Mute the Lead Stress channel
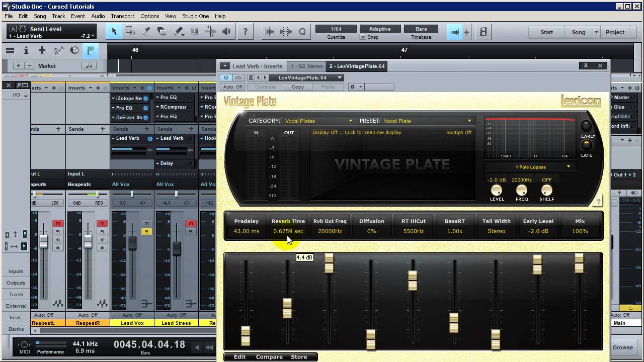This screenshot has height=362, width=644. click(x=190, y=223)
